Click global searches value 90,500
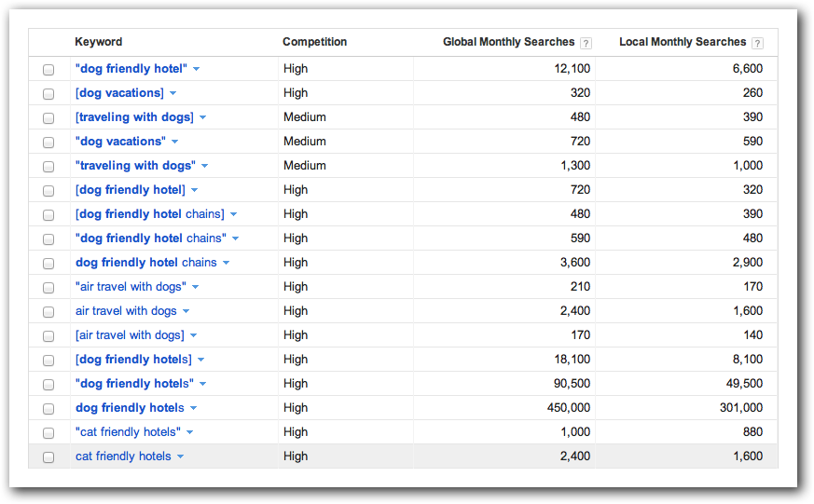Image resolution: width=814 pixels, height=504 pixels. point(572,383)
